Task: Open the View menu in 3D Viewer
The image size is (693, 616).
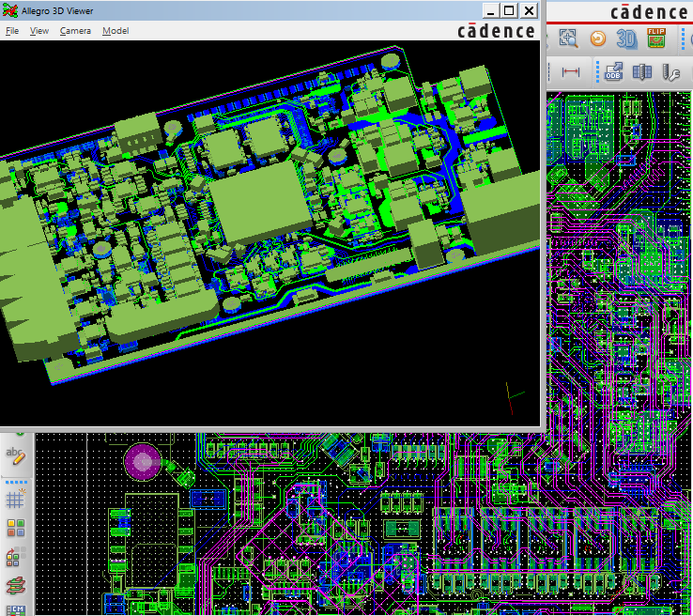Action: (39, 31)
